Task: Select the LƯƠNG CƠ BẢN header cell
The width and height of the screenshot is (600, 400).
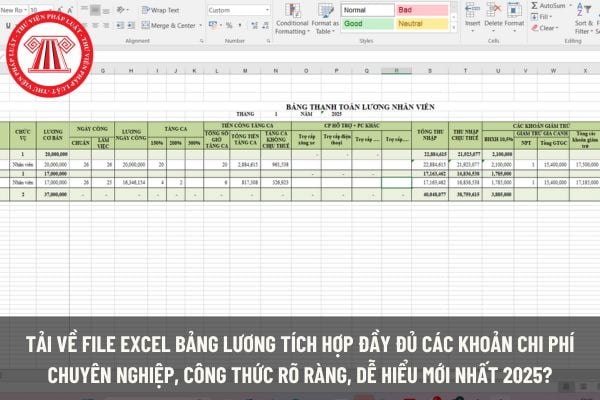Action: (53, 136)
